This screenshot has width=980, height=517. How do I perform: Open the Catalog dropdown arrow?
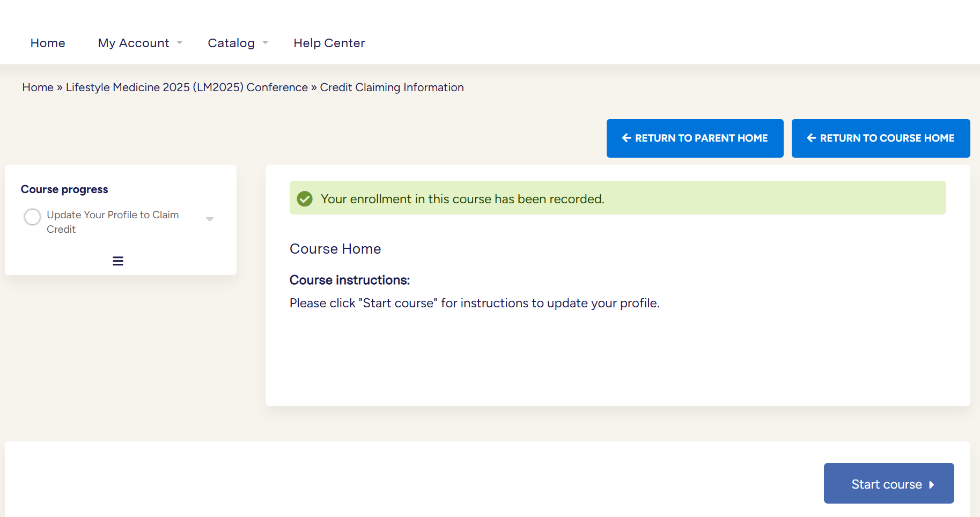point(265,43)
